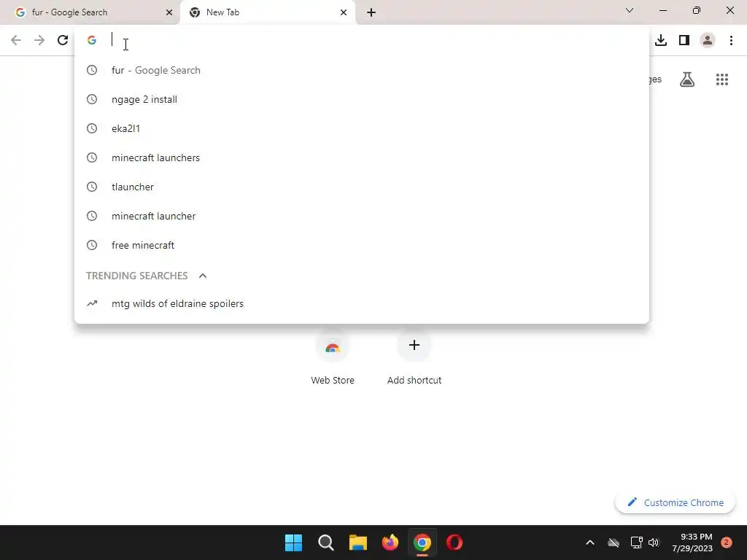Open the Chrome downloads icon
This screenshot has width=747, height=560.
pyautogui.click(x=661, y=40)
